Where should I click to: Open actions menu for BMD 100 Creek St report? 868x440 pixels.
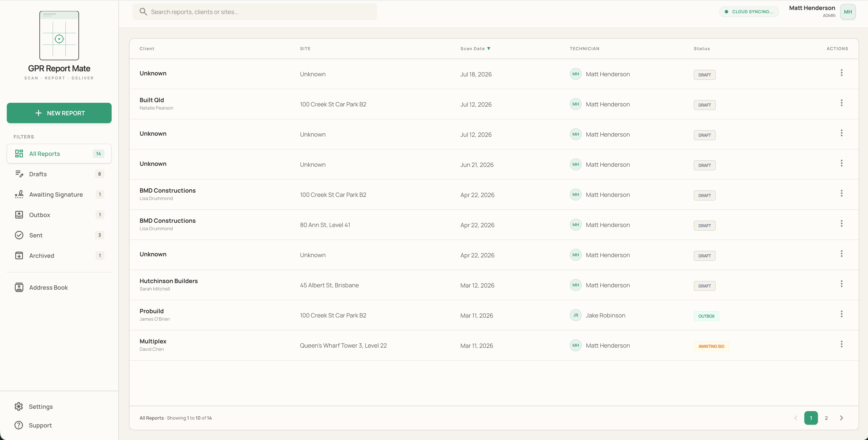pos(841,193)
